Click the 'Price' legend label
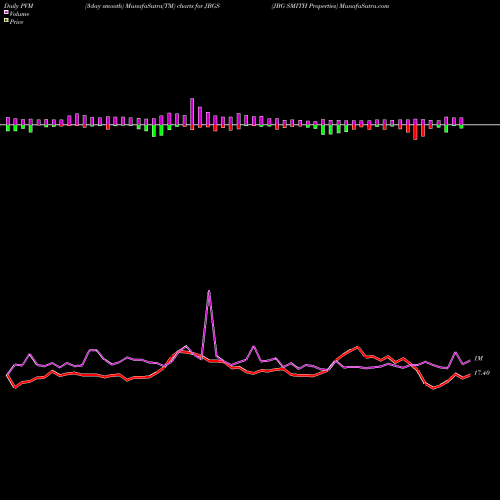Viewport: 500px width, 500px height. 16,22
